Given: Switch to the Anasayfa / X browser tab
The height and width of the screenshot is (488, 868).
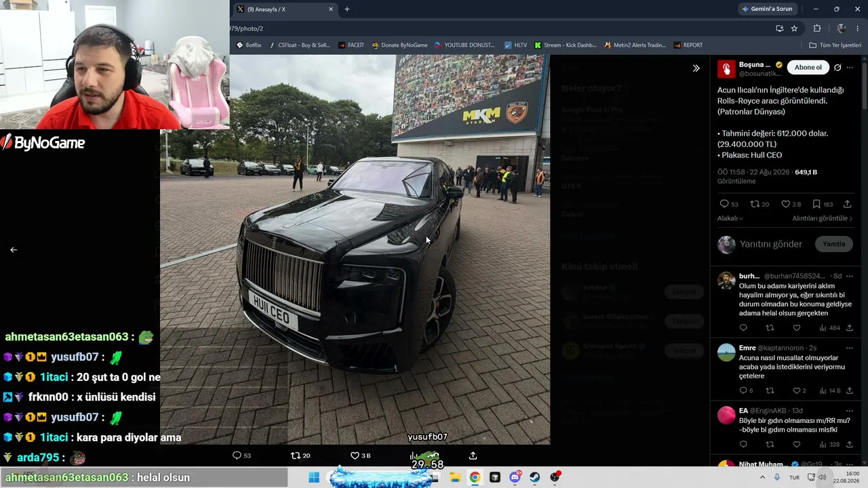Looking at the screenshot, I should 285,9.
